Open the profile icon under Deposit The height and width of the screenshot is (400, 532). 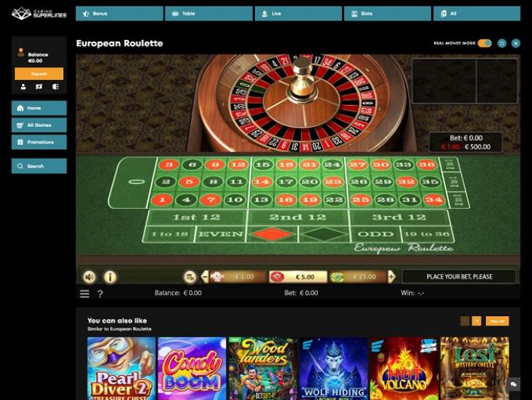[23, 87]
